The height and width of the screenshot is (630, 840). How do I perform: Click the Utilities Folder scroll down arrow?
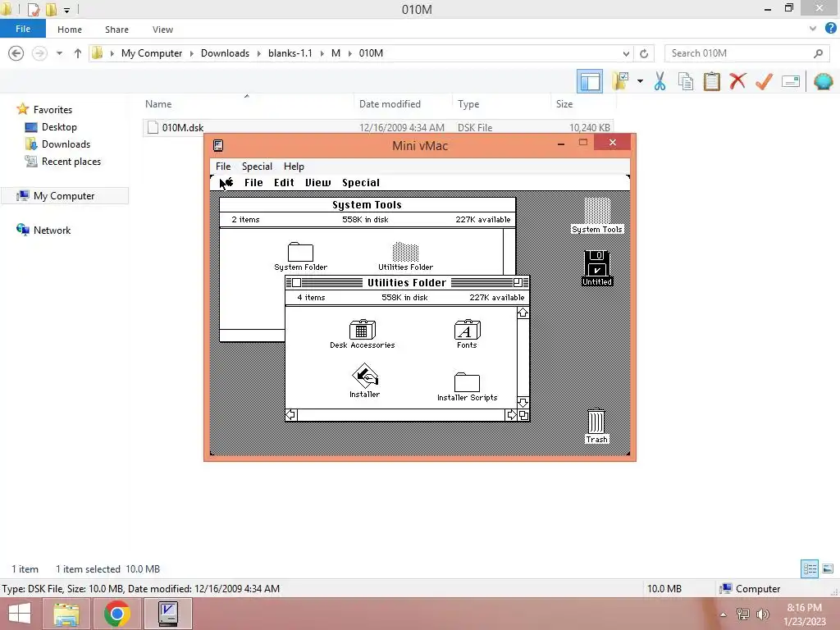click(523, 402)
